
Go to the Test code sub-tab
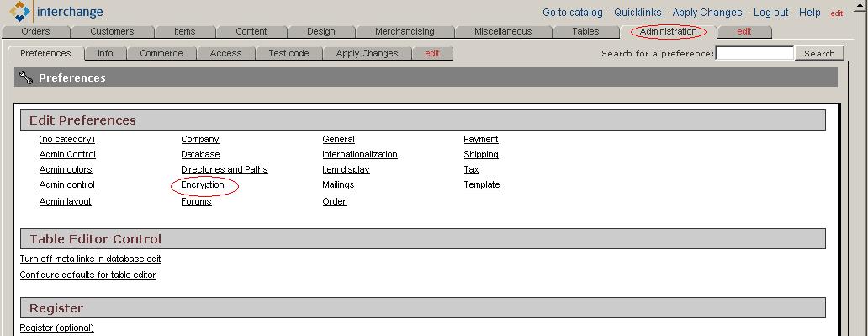tap(288, 53)
